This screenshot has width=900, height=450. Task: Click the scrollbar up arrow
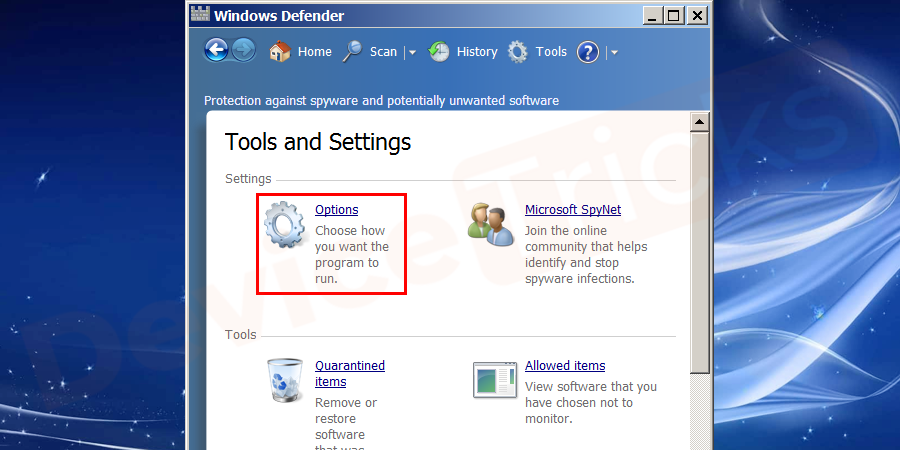tap(700, 122)
